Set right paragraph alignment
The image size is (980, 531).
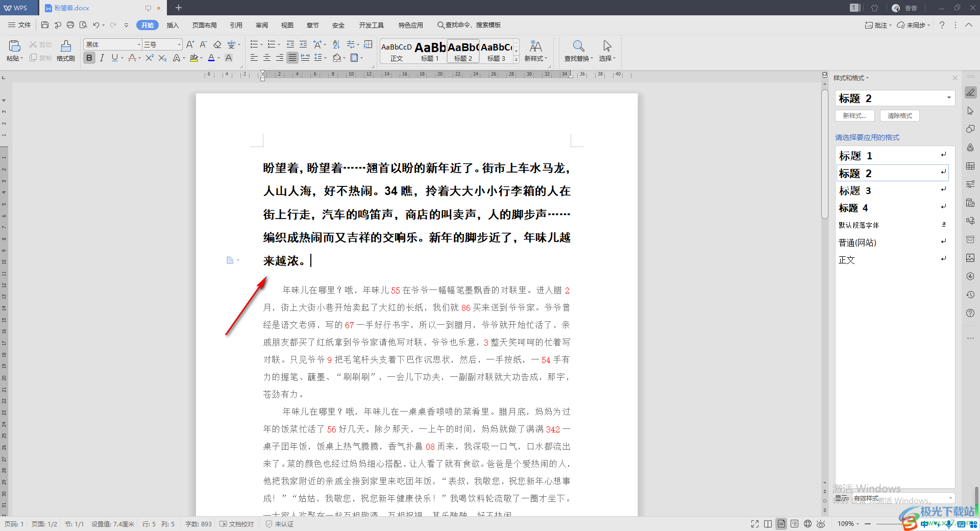click(280, 58)
